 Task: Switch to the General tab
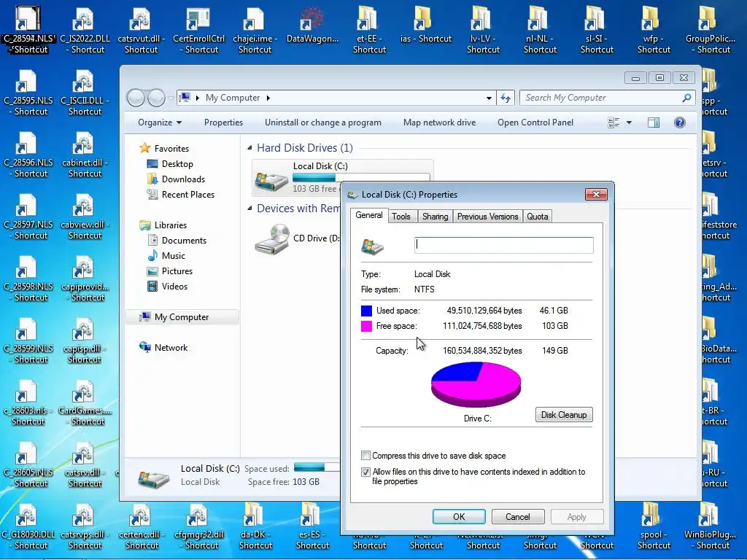pos(368,215)
